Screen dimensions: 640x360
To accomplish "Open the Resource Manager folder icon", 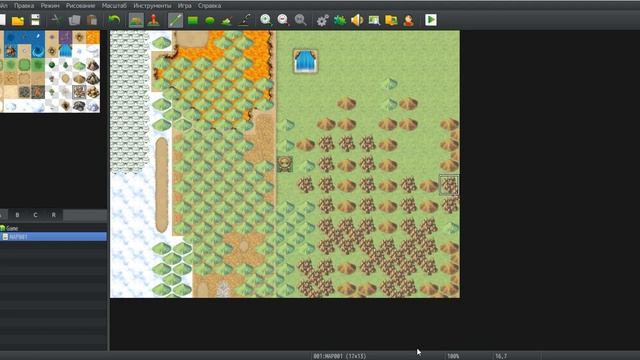I will coord(391,20).
